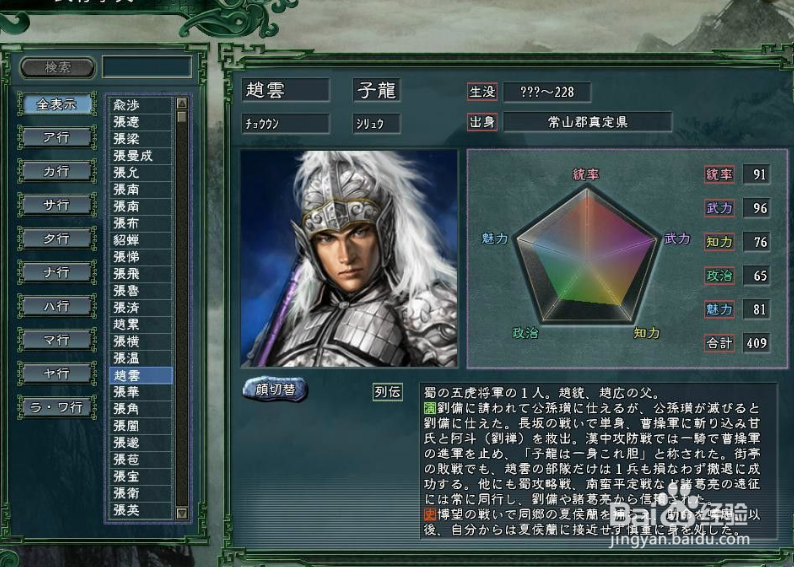Click the highlighted 趙雲 list entry

pyautogui.click(x=141, y=375)
